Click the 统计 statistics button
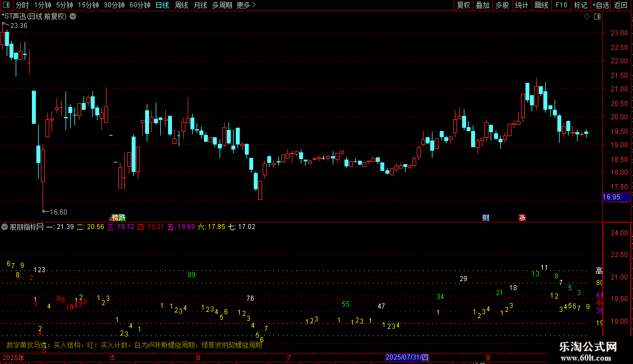 (522, 5)
